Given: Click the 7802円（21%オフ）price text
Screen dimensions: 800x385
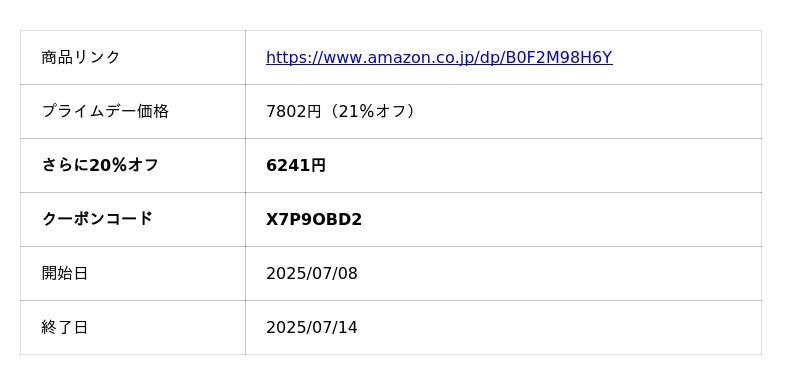Looking at the screenshot, I should pos(342,111).
